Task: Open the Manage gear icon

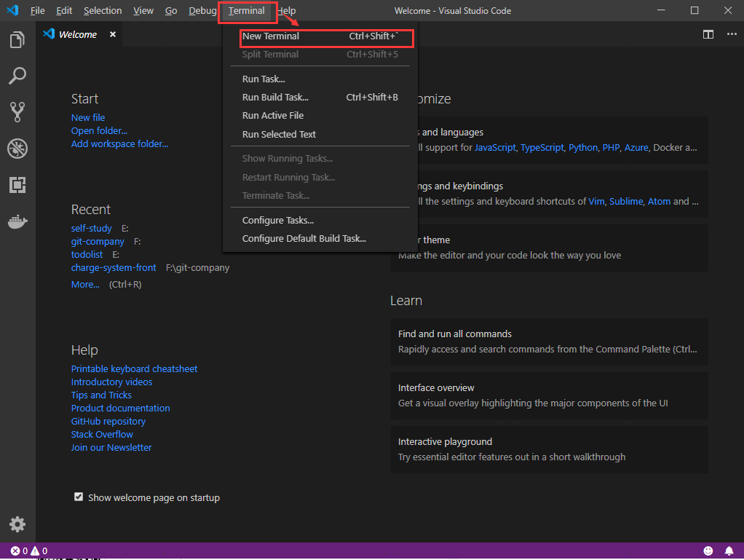Action: [17, 524]
